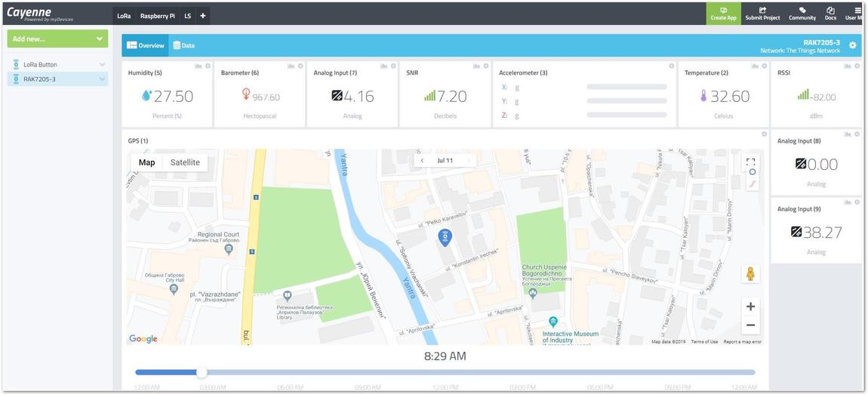Image resolution: width=868 pixels, height=395 pixels.
Task: Click the blue circle map control
Action: click(752, 172)
